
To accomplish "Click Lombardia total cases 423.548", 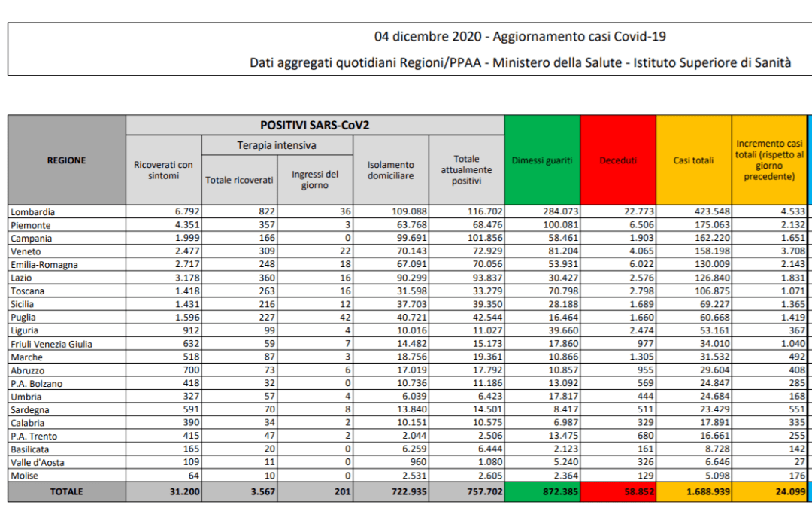I will (x=713, y=211).
